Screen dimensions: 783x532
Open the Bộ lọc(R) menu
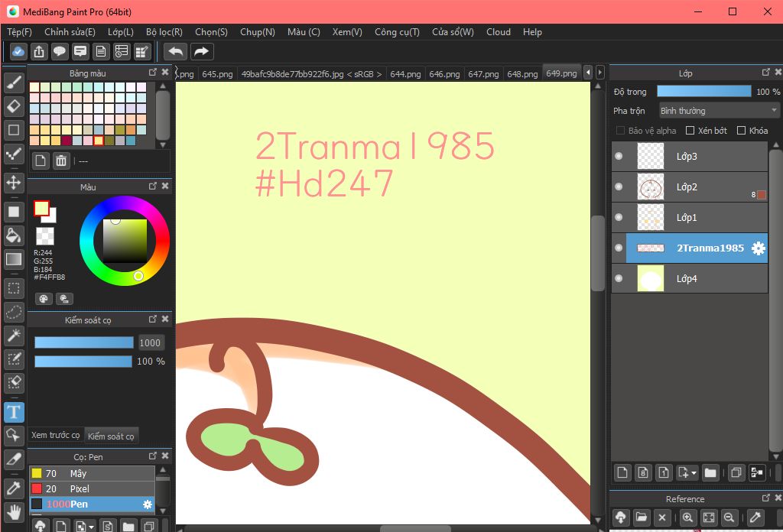coord(164,32)
